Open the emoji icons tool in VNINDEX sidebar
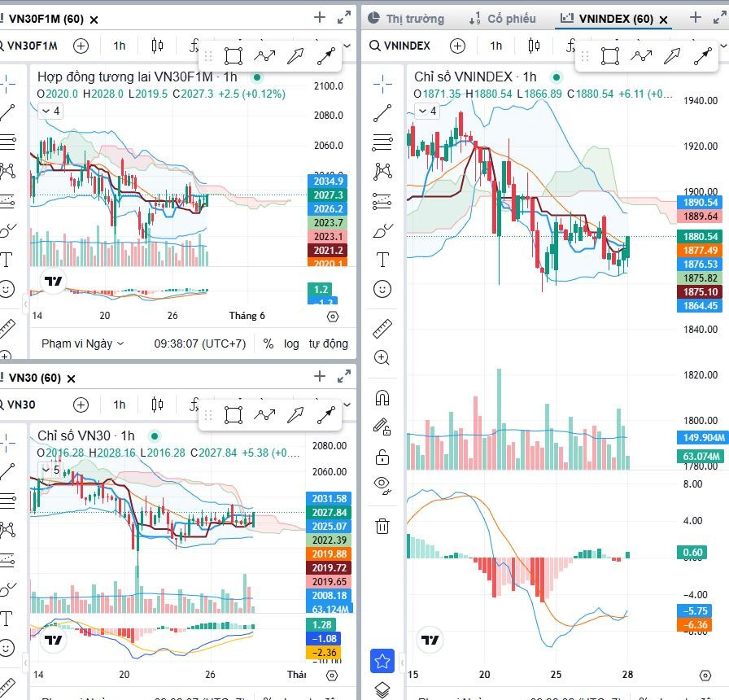This screenshot has height=700, width=729. tap(382, 289)
